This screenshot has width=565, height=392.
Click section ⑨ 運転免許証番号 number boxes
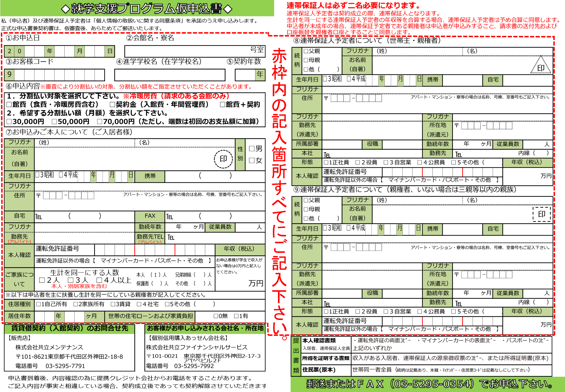[442, 321]
